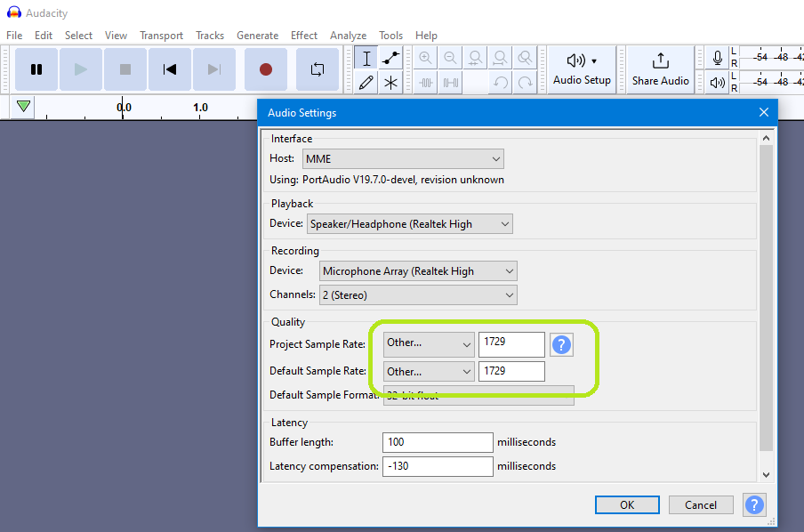The height and width of the screenshot is (532, 804).
Task: Start recording with the Record button
Action: 266,69
